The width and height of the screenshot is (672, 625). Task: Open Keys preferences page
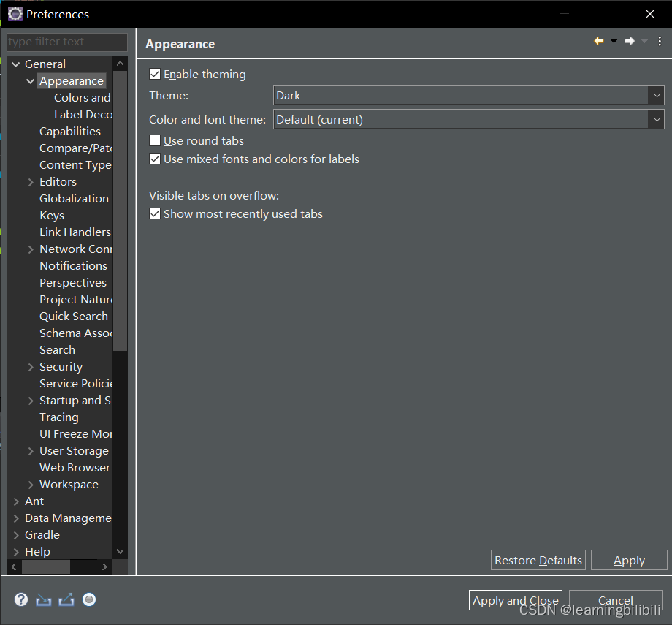coord(51,216)
